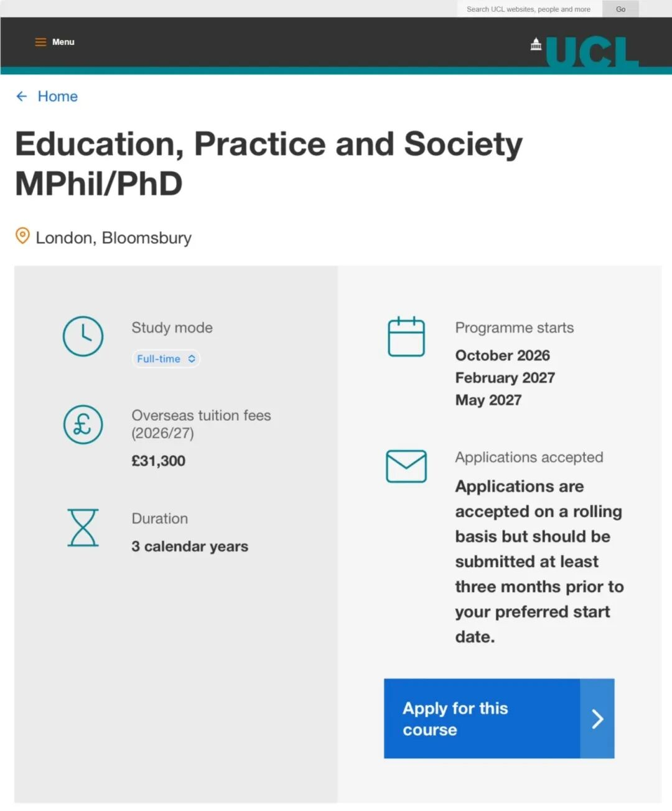Click the search UCL websites field
Viewport: 672px width, 811px height.
(x=529, y=9)
